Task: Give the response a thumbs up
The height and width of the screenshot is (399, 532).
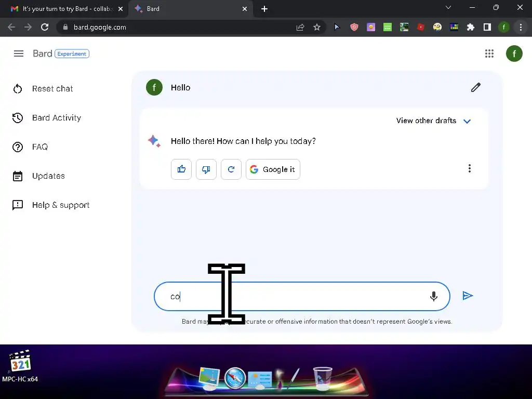Action: click(181, 169)
